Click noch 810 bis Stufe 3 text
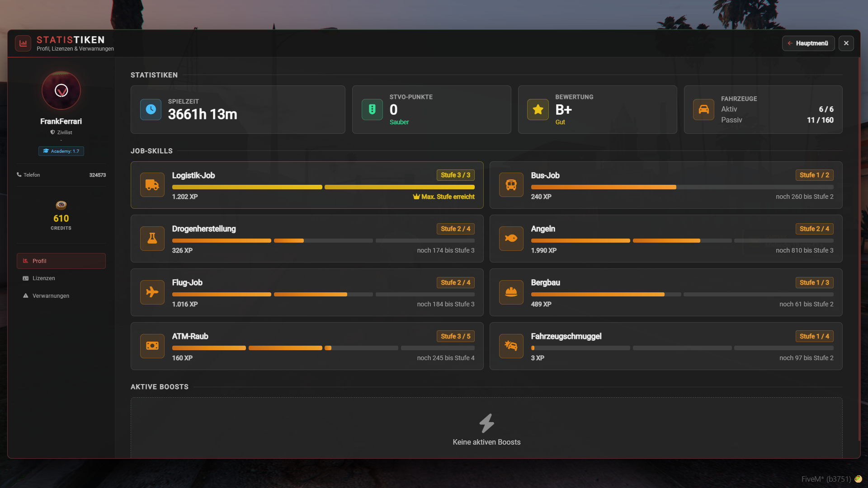The width and height of the screenshot is (868, 488). point(805,251)
